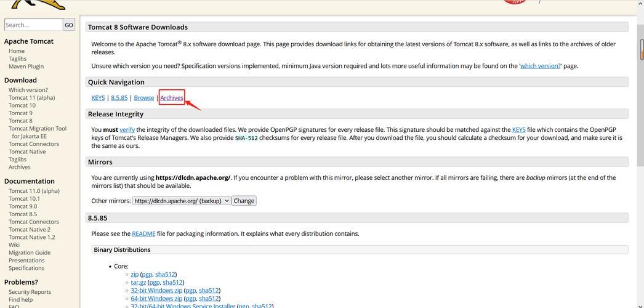This screenshot has width=644, height=308.
Task: Open pgp signature for 32-bit Windows zip
Action: 191,290
